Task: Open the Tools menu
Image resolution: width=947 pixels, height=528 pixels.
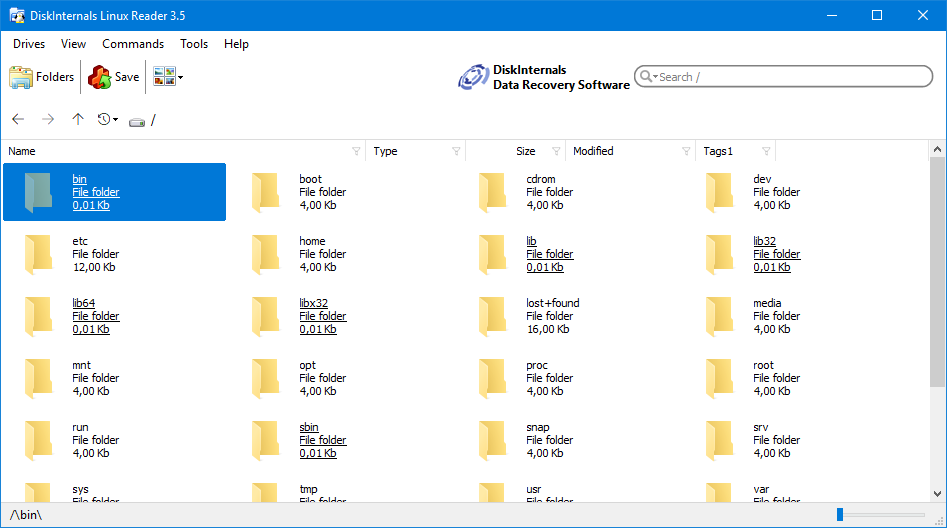Action: coord(194,44)
